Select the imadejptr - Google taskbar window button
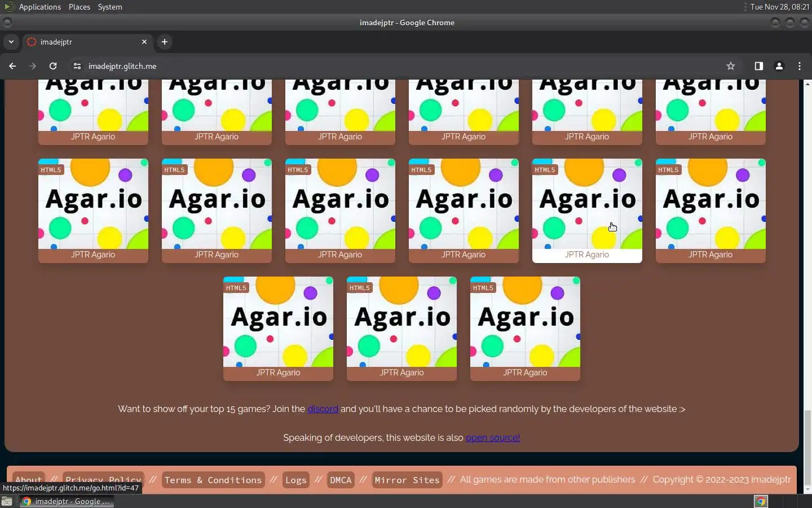The width and height of the screenshot is (812, 508). [x=67, y=501]
